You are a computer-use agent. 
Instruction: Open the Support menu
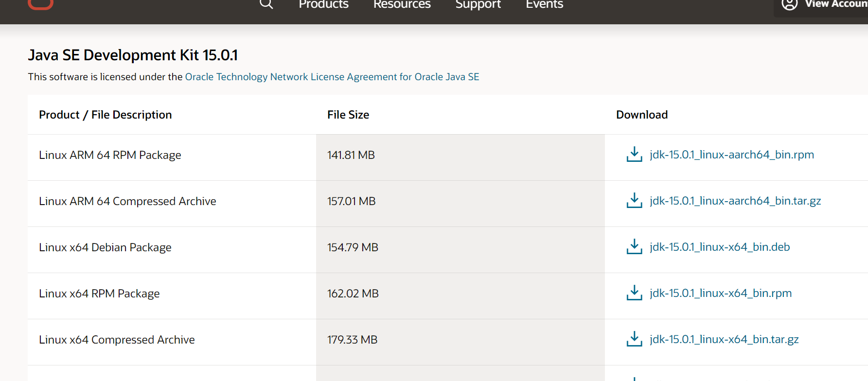tap(478, 4)
